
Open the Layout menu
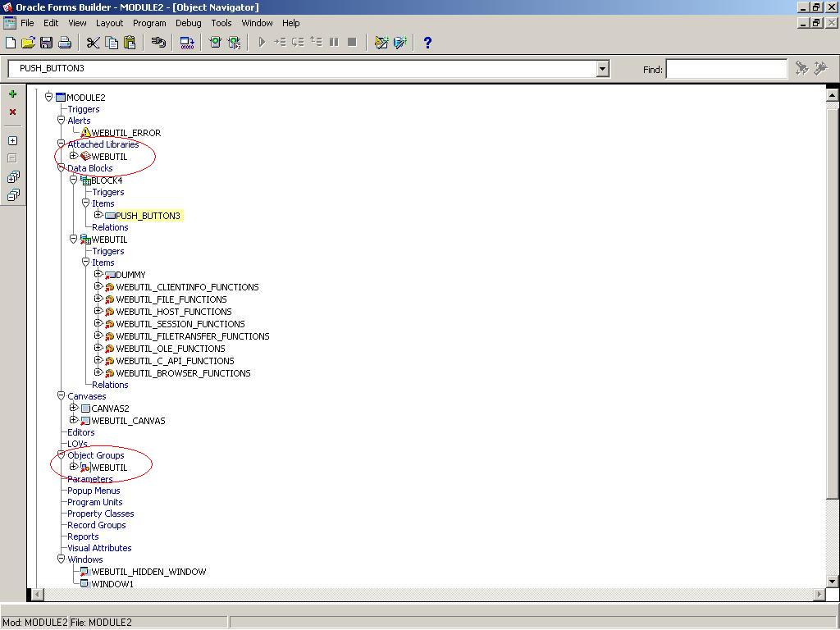[109, 23]
